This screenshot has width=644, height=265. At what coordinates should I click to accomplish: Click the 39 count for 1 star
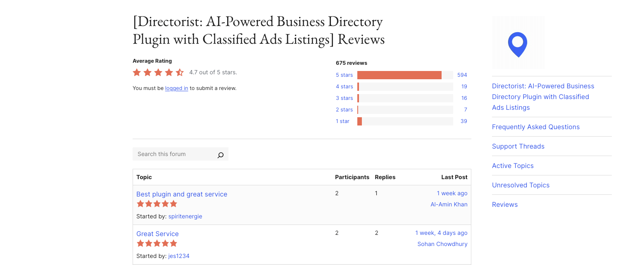click(x=464, y=121)
